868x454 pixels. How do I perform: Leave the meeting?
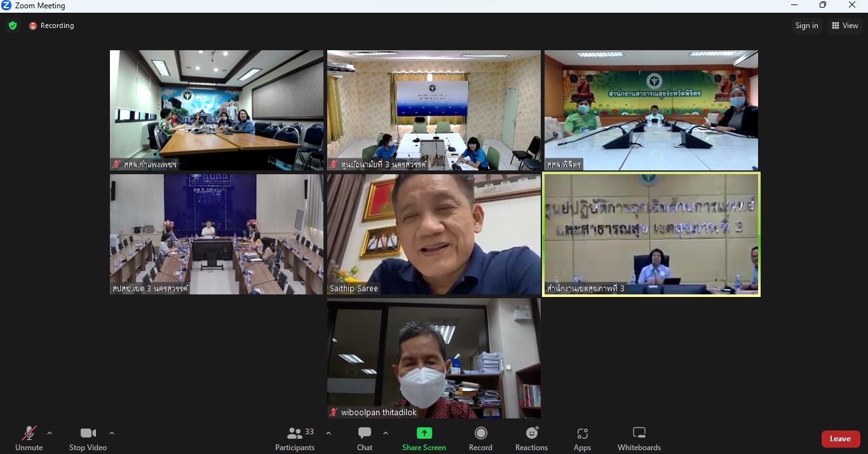pyautogui.click(x=841, y=439)
